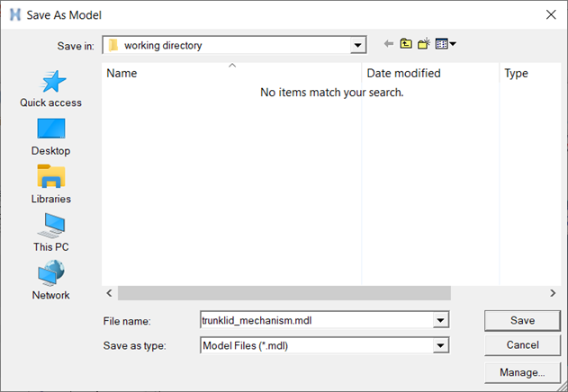Go to Desktop location

(x=51, y=137)
